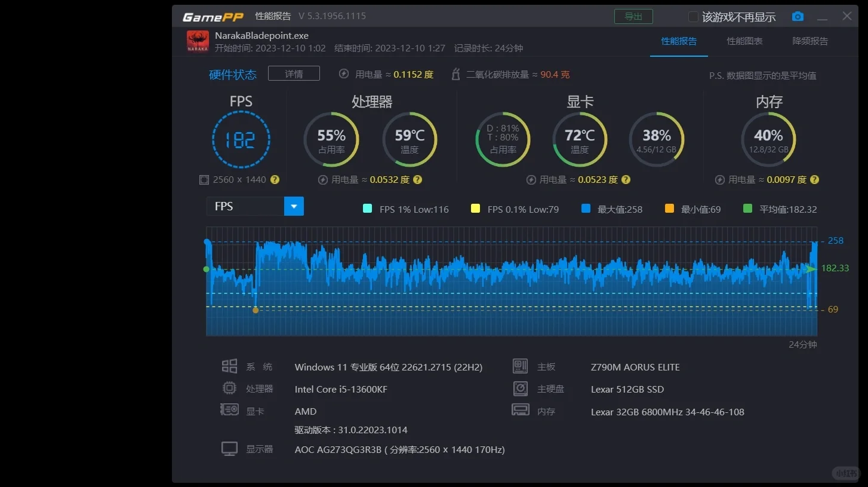
Task: Click the power icon under 处理器 gauges
Action: tap(323, 179)
